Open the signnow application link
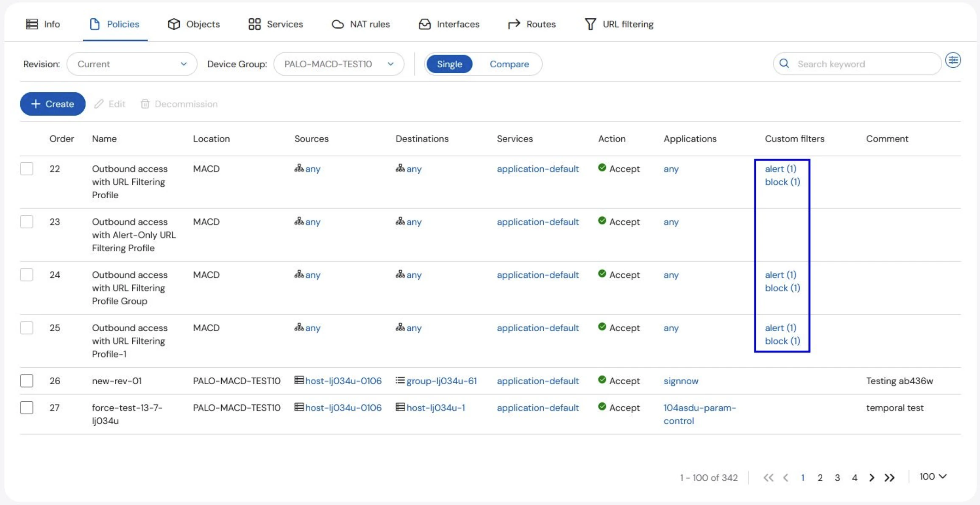980x505 pixels. pyautogui.click(x=681, y=381)
